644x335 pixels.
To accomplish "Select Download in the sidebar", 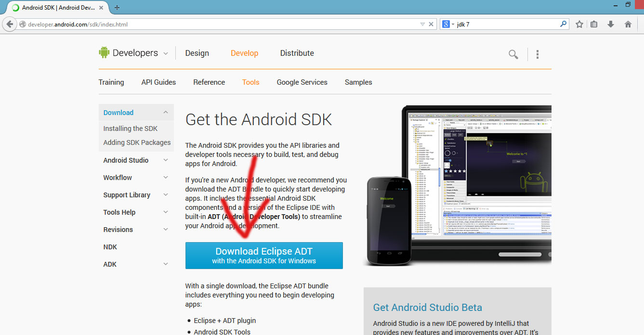I will [x=118, y=113].
